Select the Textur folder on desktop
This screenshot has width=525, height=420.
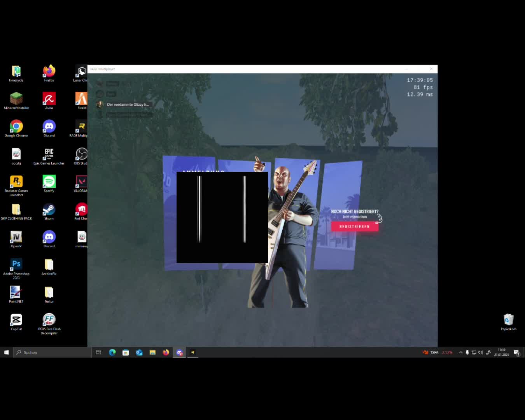[49, 294]
